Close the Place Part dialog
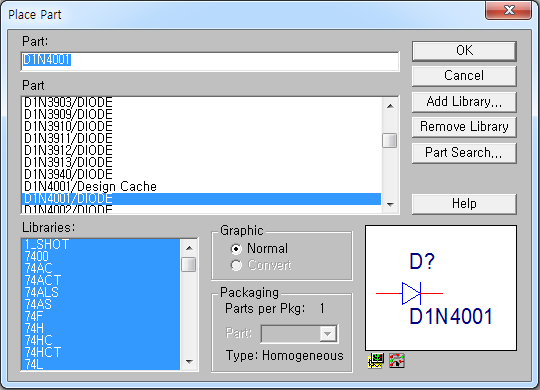This screenshot has width=540, height=390. (508, 10)
